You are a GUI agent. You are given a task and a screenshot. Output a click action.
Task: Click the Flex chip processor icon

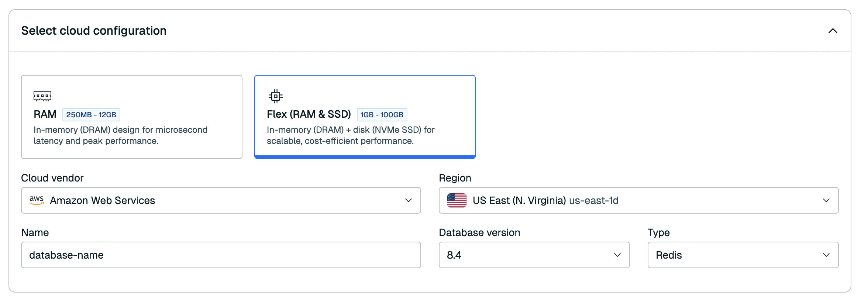275,96
